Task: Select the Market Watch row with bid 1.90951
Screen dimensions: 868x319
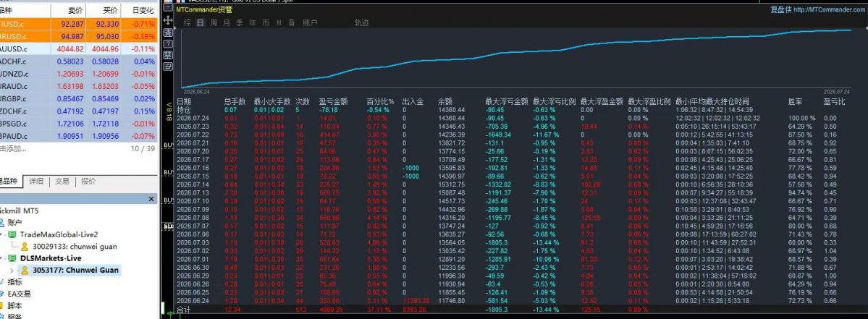Action: tap(79, 136)
